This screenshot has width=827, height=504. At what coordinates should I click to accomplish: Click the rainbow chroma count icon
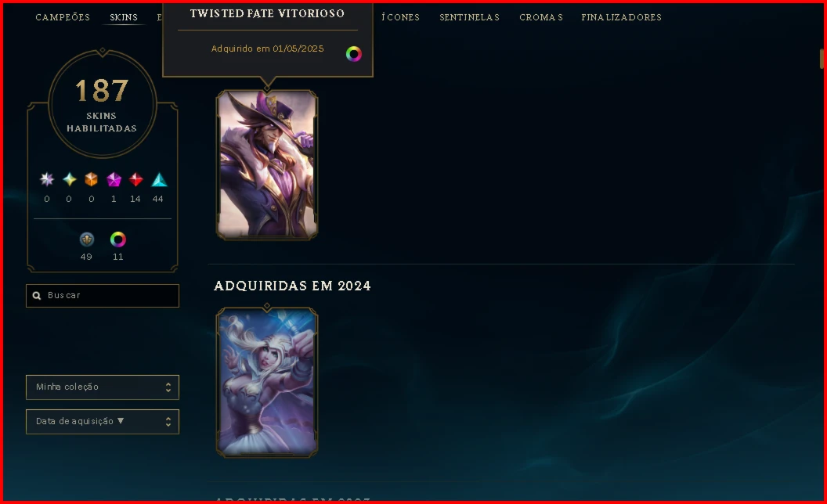117,240
